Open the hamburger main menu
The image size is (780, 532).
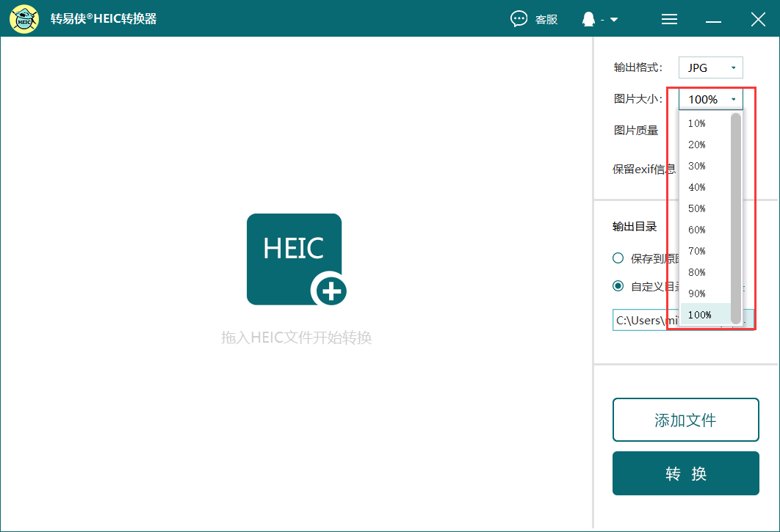click(x=669, y=19)
